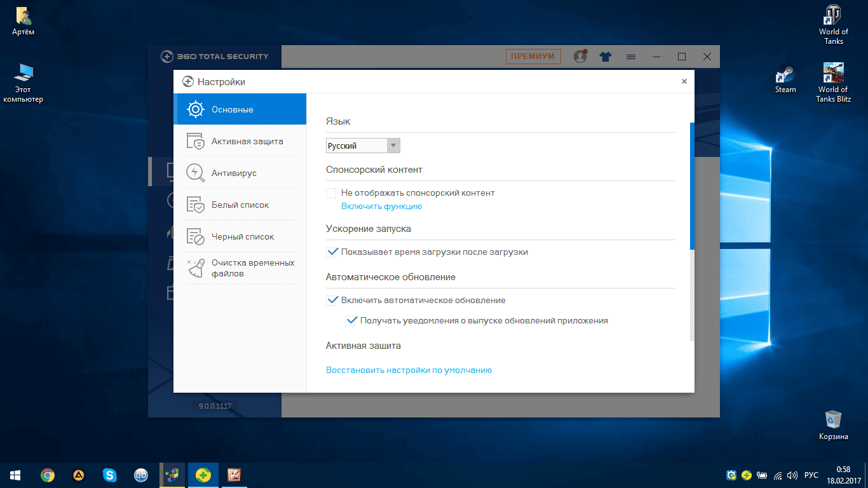The width and height of the screenshot is (868, 488).
Task: Click the colorful blocks taskbar app
Action: (x=172, y=475)
